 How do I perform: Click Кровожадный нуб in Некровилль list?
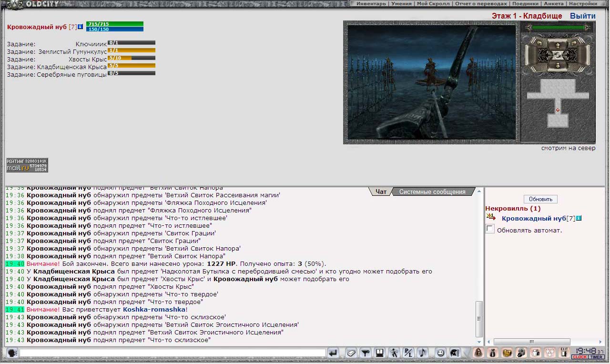(534, 218)
